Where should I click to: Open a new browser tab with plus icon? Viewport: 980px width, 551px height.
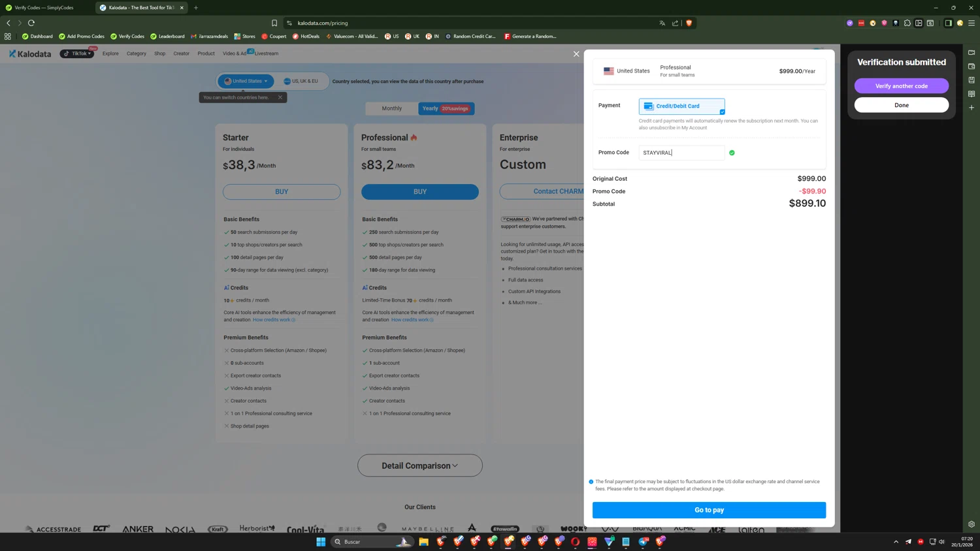point(196,8)
